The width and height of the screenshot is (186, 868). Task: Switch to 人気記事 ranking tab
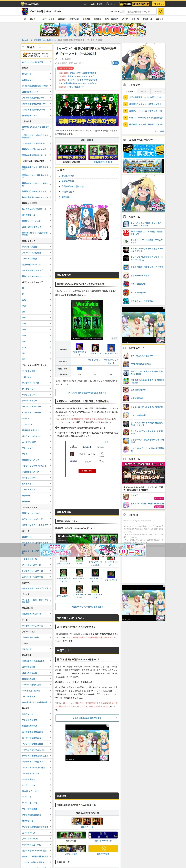coord(129,91)
